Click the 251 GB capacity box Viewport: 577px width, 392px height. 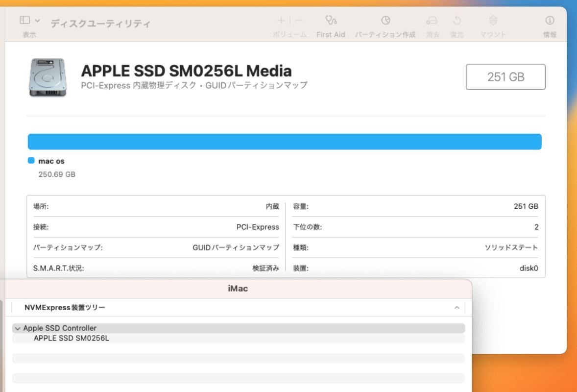coord(505,76)
